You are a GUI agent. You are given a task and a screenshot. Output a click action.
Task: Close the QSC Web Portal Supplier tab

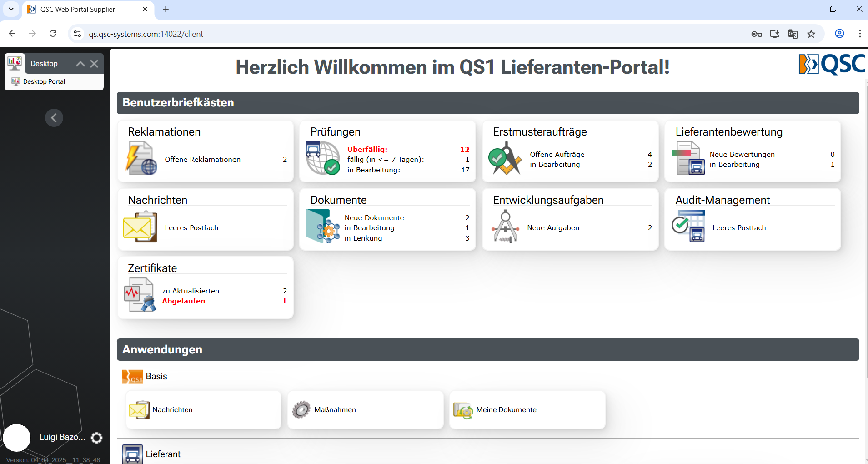[145, 9]
